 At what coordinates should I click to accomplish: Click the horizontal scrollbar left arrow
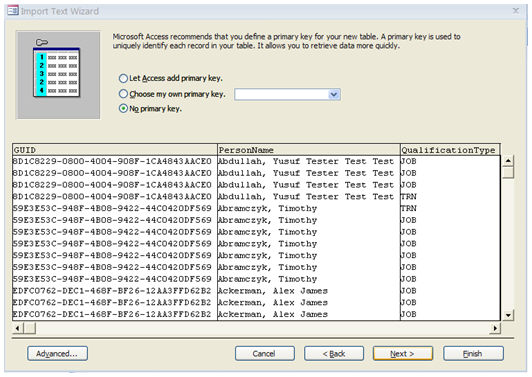[18, 328]
